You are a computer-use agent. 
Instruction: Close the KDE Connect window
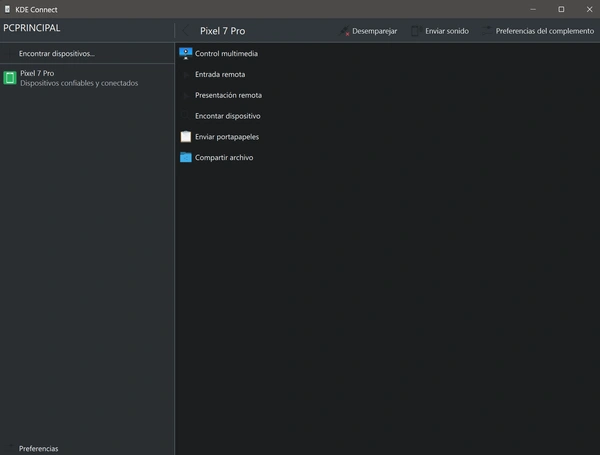tap(589, 9)
